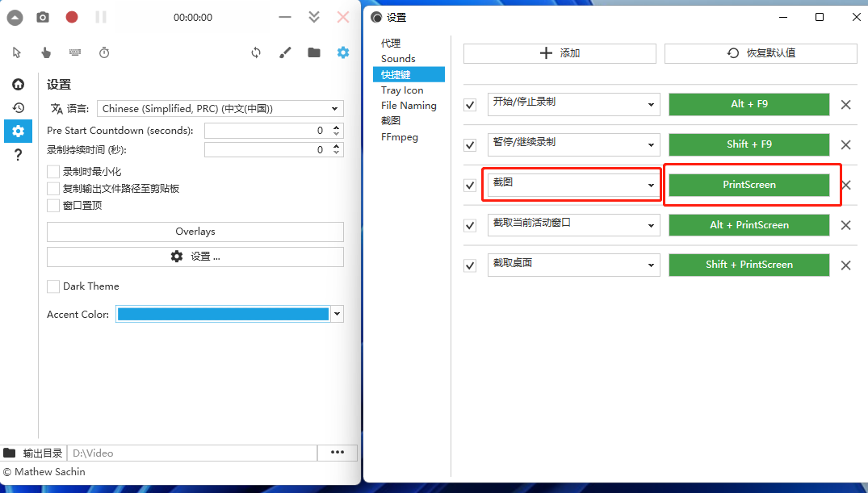Enable the Dark Theme checkbox
The height and width of the screenshot is (493, 868).
53,286
